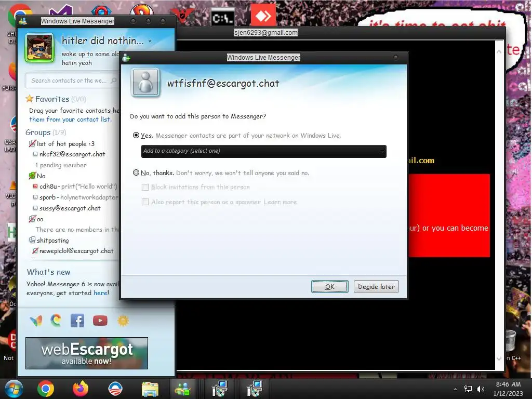Open the Obama logo taskbar icon
The height and width of the screenshot is (399, 532).
tap(115, 389)
